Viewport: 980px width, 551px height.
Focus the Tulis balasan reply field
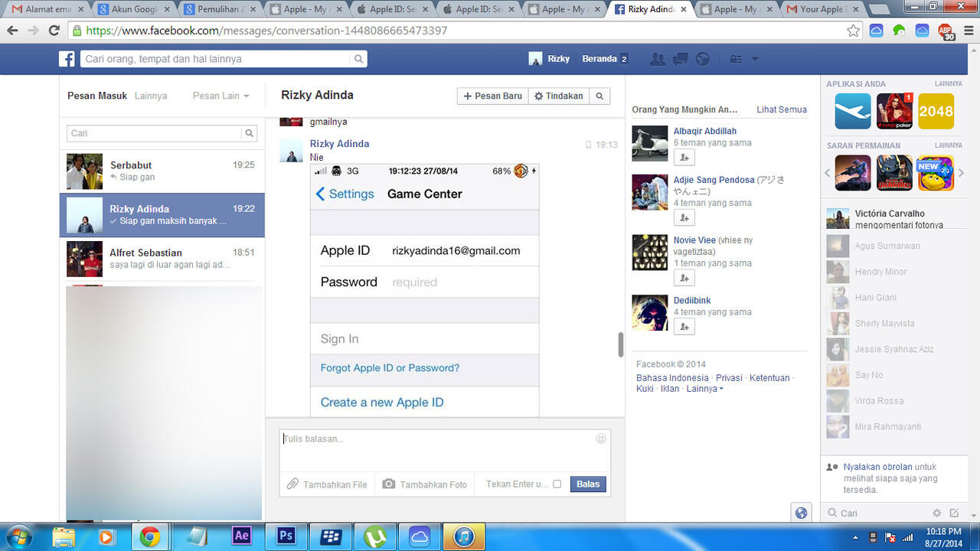(445, 450)
